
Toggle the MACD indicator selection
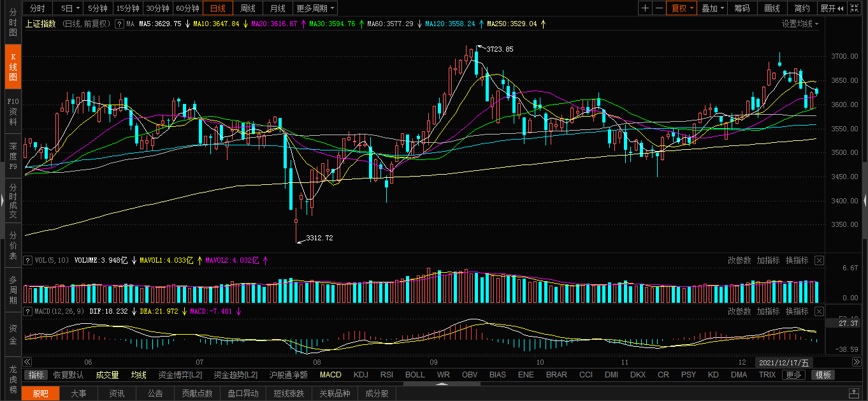(x=330, y=375)
